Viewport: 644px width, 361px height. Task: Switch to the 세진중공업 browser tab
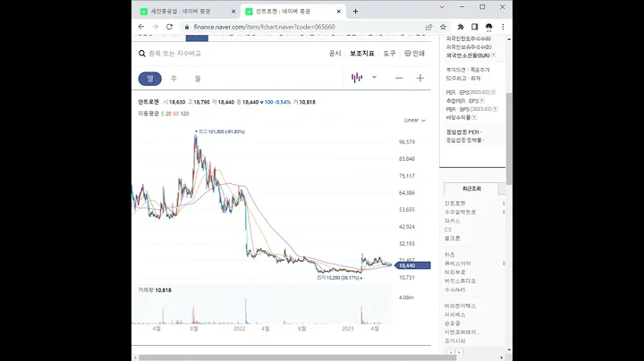pos(186,12)
